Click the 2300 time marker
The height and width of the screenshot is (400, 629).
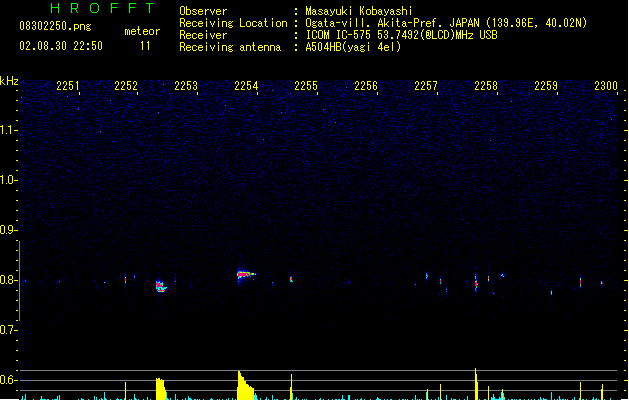pos(606,86)
